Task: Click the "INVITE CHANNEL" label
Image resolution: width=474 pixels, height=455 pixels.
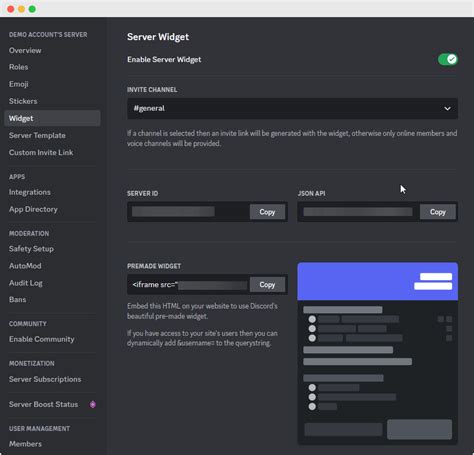Action: [152, 90]
